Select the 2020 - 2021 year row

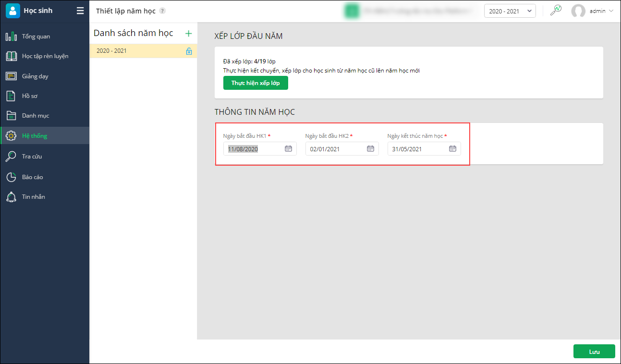pos(143,51)
